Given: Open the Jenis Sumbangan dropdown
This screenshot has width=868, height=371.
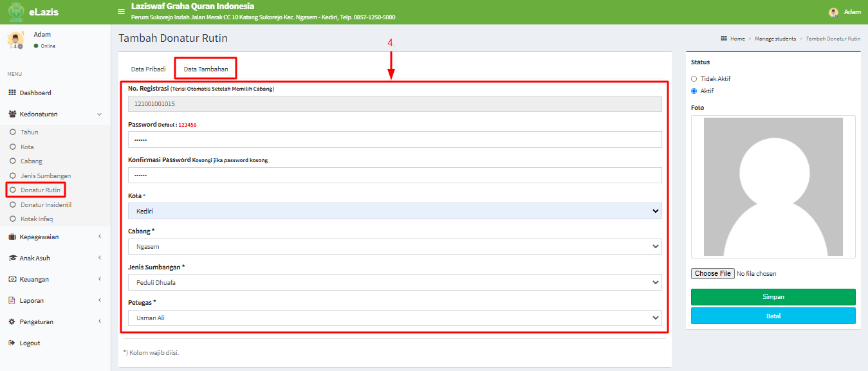Looking at the screenshot, I should point(395,282).
